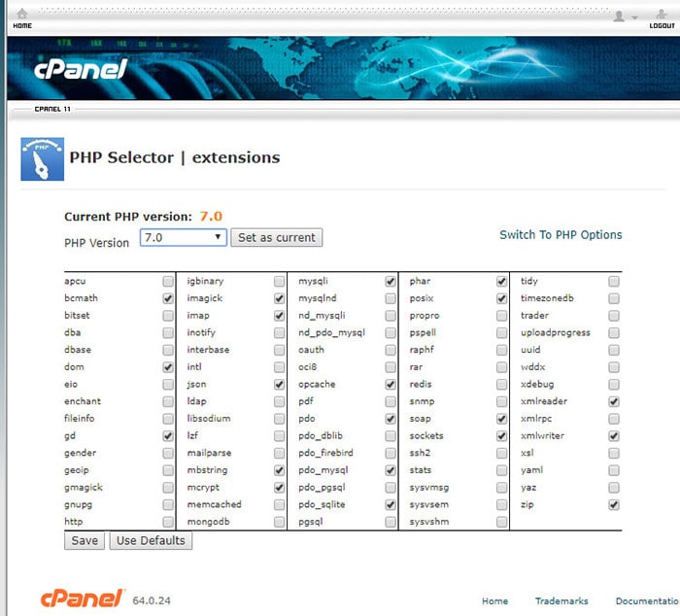Enable the pgsql extension checkbox

point(391,522)
